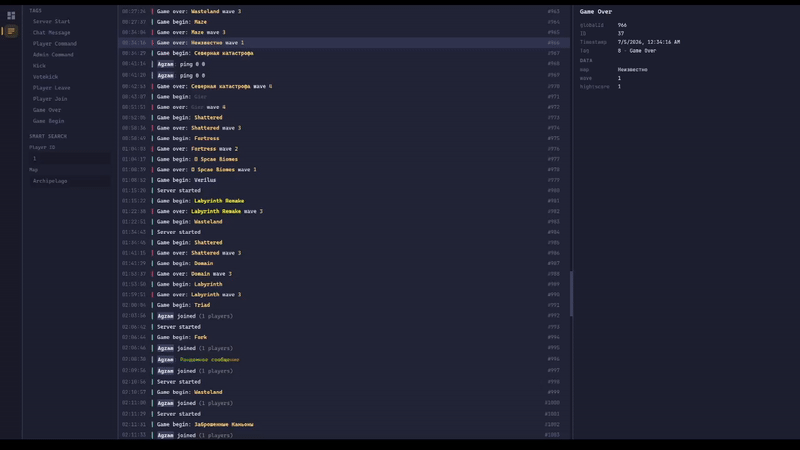Focus the Map search field showing Archipelago

click(70, 181)
